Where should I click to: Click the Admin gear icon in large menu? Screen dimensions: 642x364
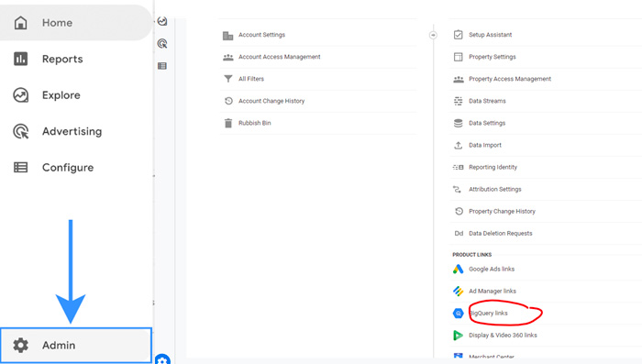point(20,345)
